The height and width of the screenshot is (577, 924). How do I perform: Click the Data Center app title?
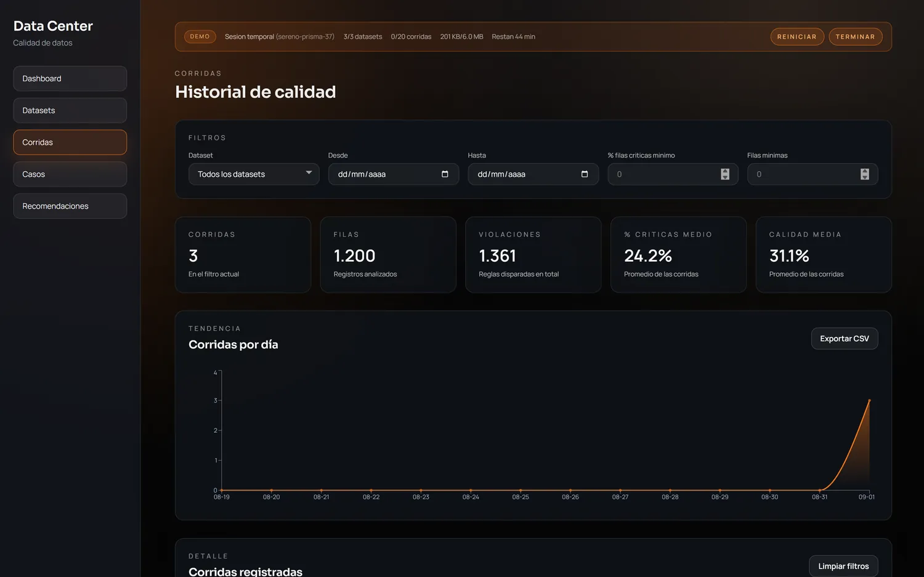[53, 26]
